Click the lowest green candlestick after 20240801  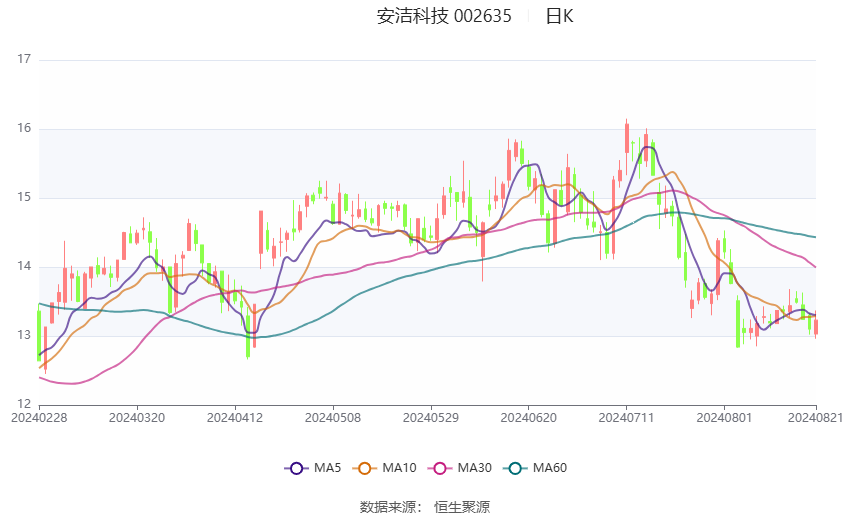(738, 323)
